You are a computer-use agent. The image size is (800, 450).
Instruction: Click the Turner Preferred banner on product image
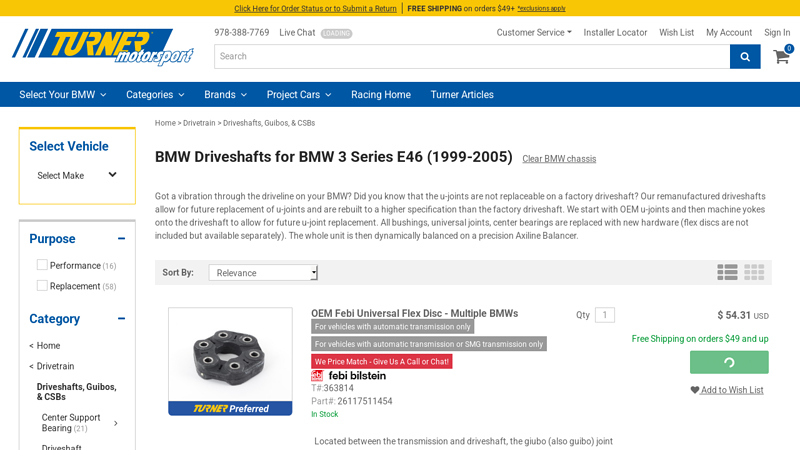pos(230,408)
